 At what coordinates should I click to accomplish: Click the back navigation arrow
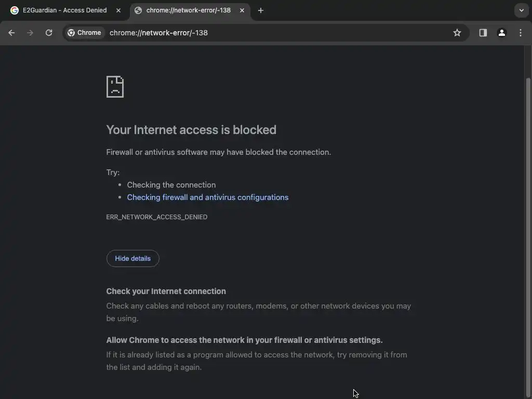click(11, 33)
